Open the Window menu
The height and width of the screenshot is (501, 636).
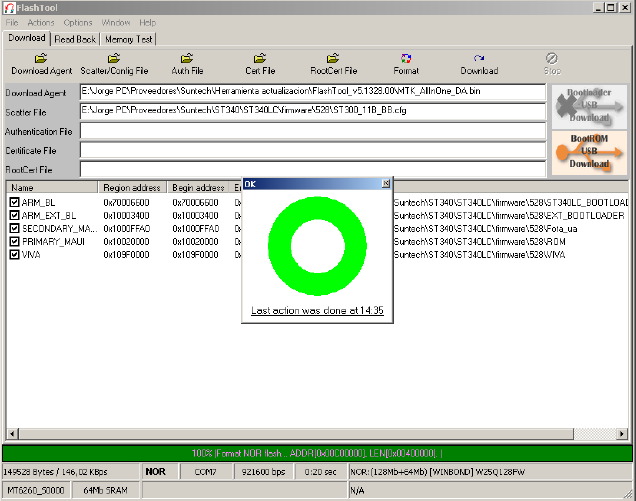click(116, 23)
